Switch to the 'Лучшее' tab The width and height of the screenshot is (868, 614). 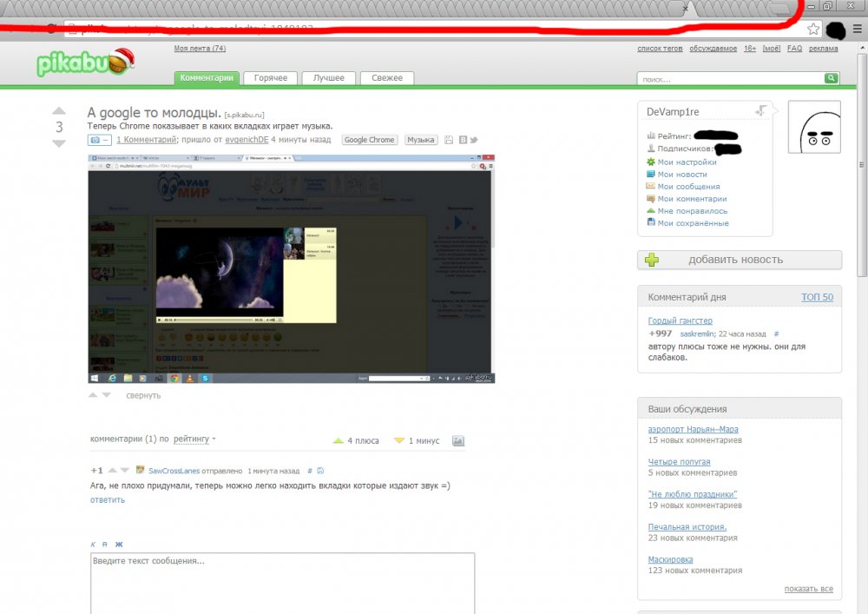pos(329,78)
